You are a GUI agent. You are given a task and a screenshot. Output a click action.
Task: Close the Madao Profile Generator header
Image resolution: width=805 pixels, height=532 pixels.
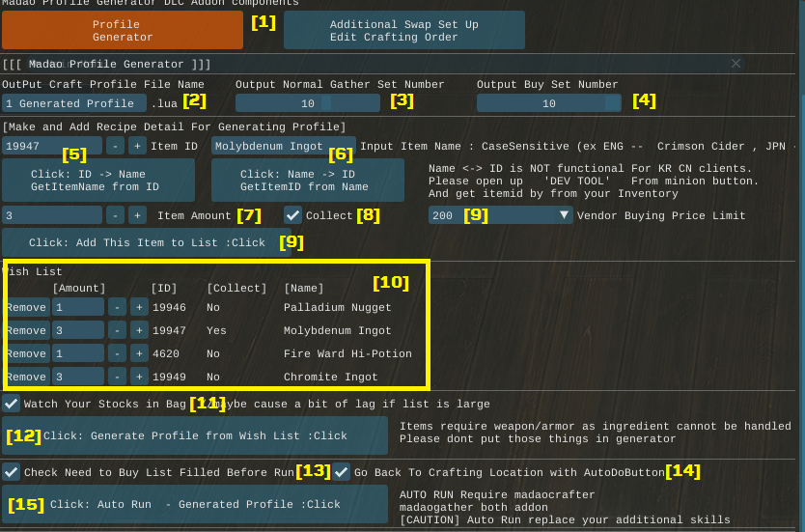coord(736,63)
